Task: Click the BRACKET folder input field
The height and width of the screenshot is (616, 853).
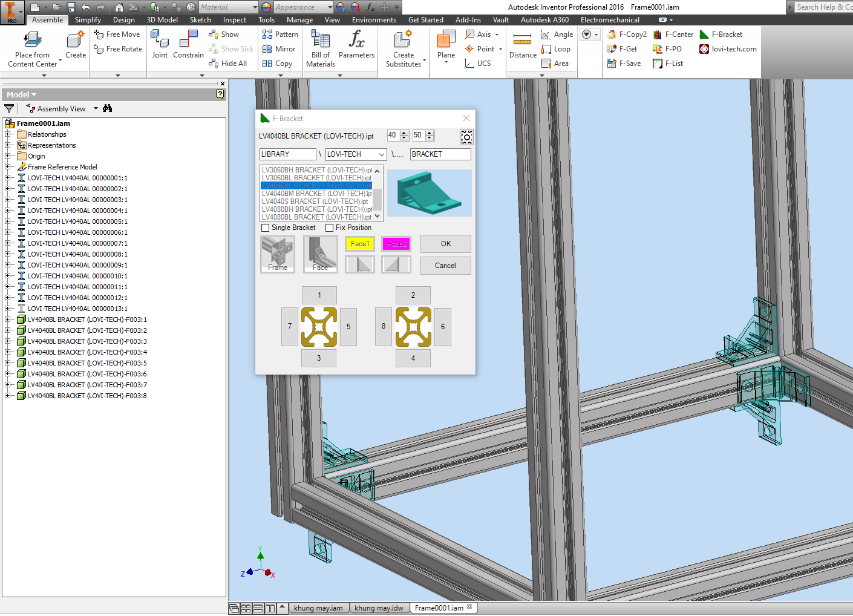Action: tap(440, 154)
